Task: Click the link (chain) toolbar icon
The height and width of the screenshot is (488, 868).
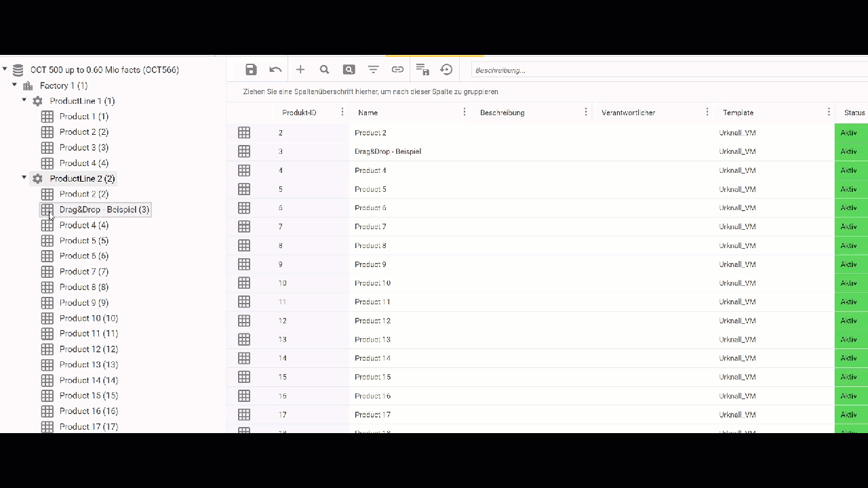Action: click(x=397, y=69)
